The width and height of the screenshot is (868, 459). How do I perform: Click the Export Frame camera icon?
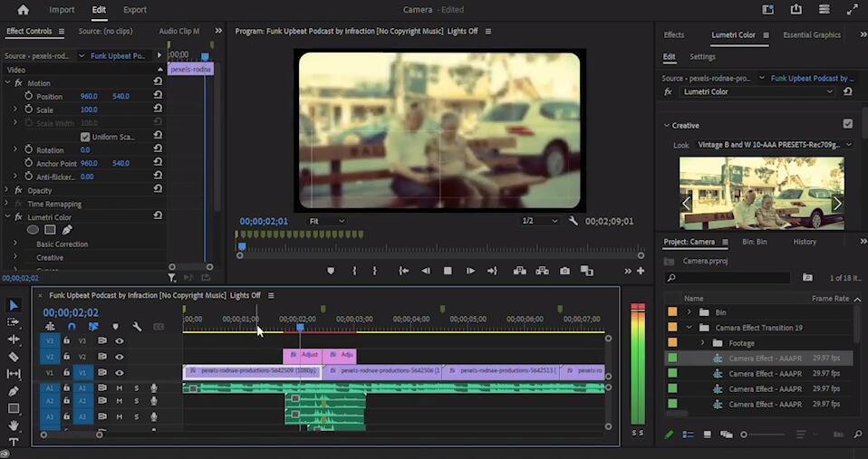[x=564, y=271]
